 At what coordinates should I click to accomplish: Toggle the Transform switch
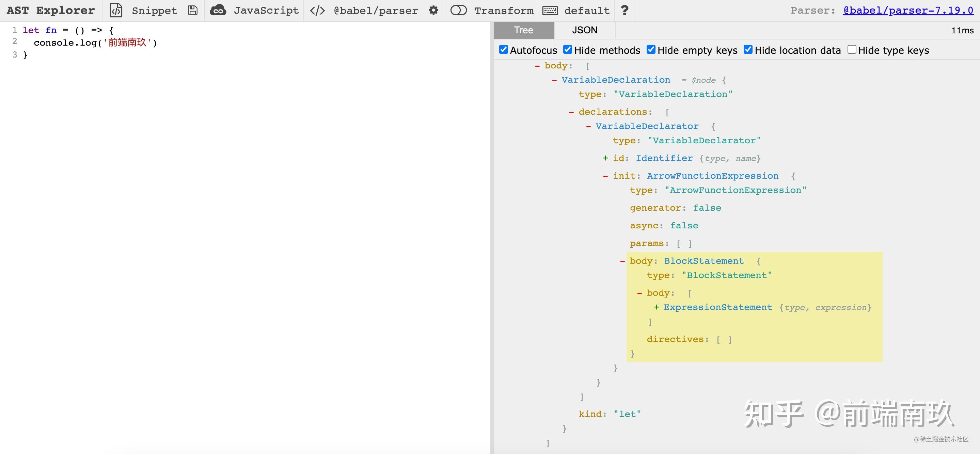[458, 10]
